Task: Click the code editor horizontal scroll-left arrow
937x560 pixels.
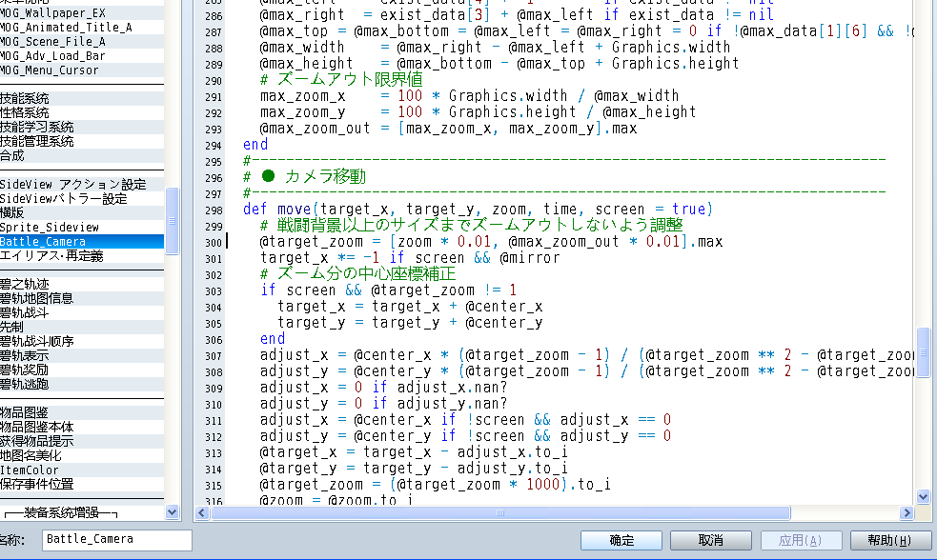Action: 202,512
